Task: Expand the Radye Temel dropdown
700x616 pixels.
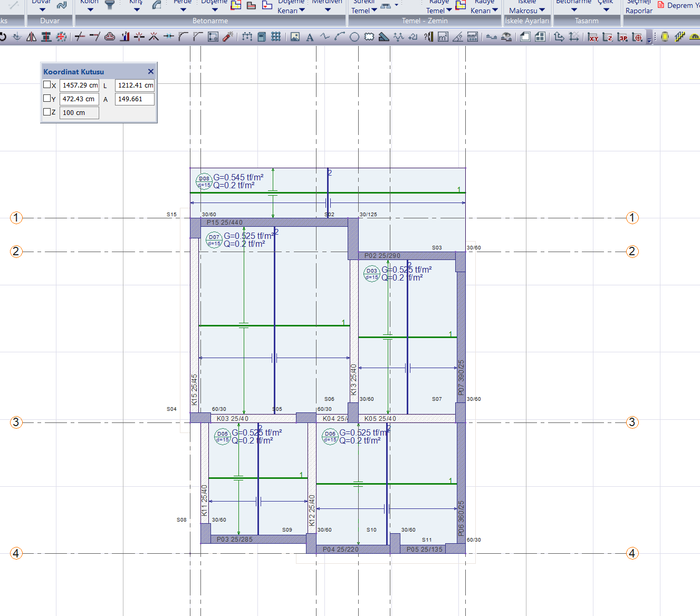Action: click(x=449, y=9)
